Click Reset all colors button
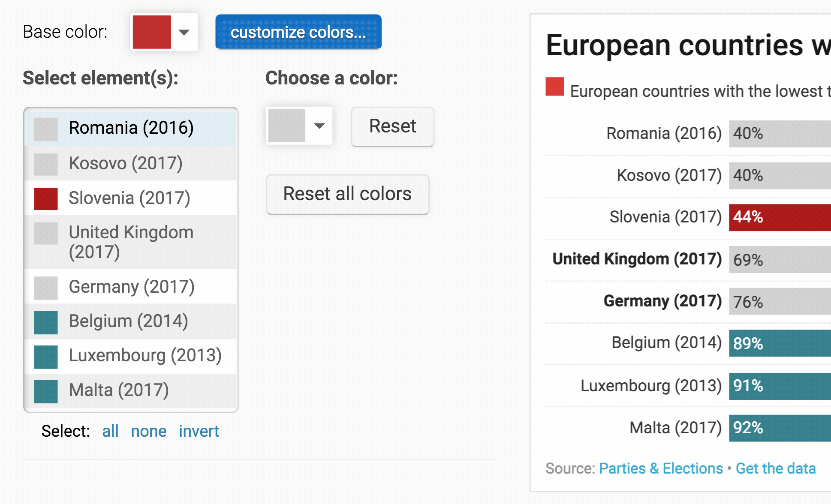 click(x=347, y=194)
